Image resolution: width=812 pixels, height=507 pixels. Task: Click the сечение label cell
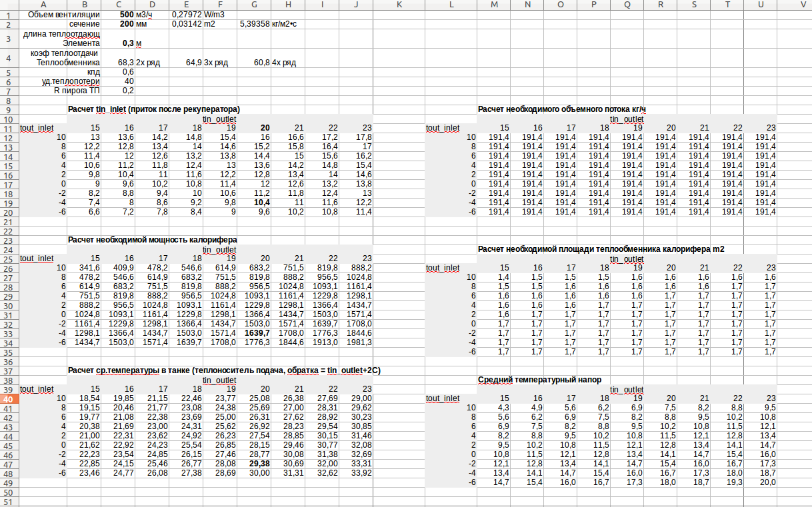(85, 24)
